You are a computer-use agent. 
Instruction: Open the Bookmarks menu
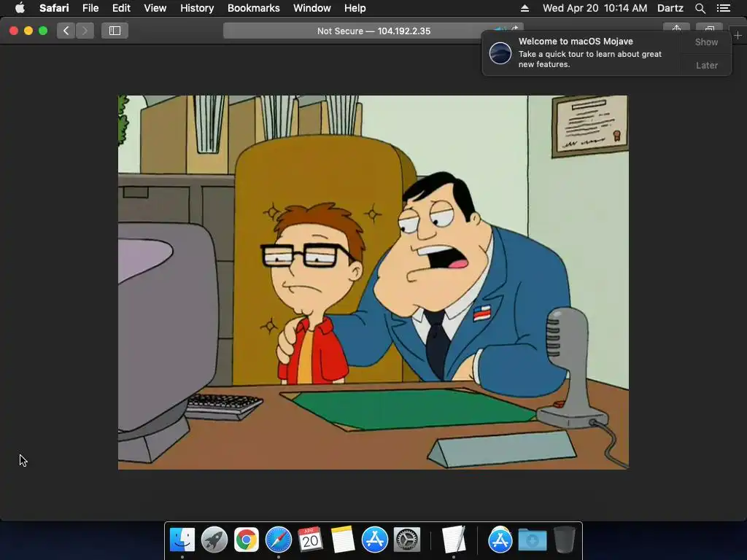click(x=253, y=8)
